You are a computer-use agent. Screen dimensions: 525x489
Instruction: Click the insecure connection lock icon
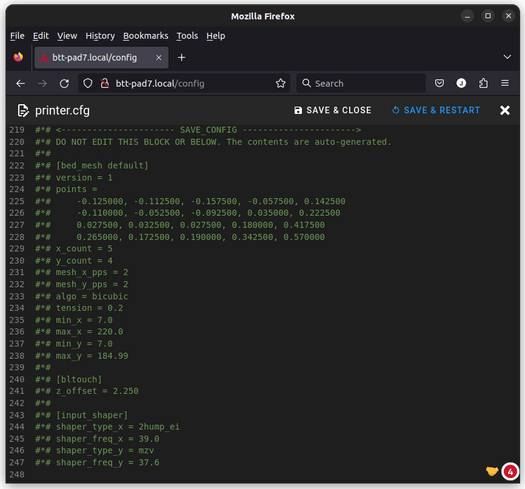coord(105,83)
